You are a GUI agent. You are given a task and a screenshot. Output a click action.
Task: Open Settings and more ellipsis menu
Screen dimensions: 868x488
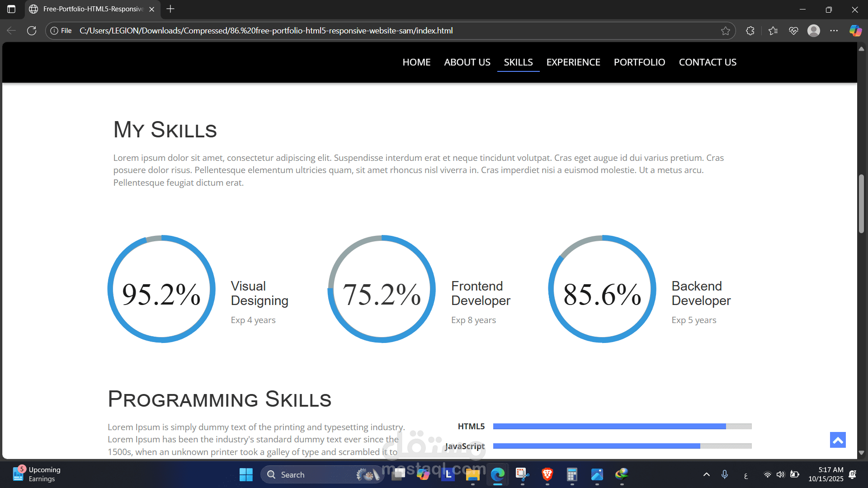click(x=834, y=31)
